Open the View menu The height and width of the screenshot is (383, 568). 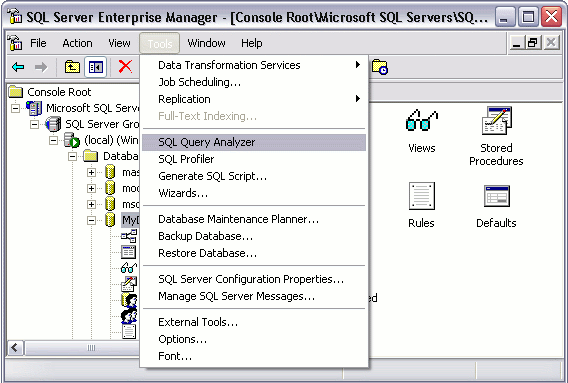119,43
